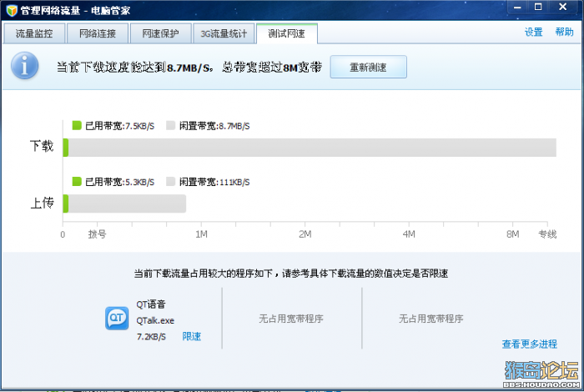Click the 专线 axis label
Image resolution: width=584 pixels, height=392 pixels.
(x=547, y=234)
